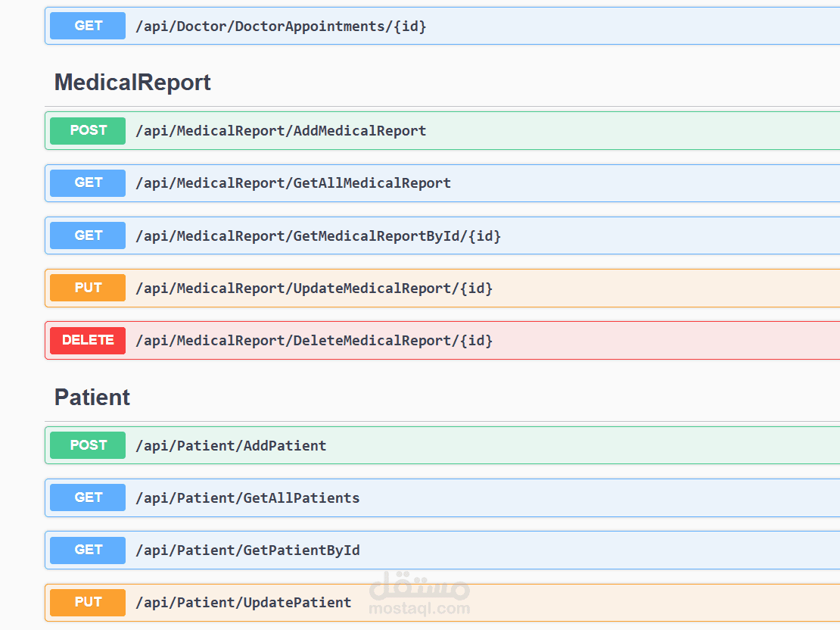Open the UpdateMedicalReport/{id} path text
This screenshot has width=840, height=630.
pos(314,288)
